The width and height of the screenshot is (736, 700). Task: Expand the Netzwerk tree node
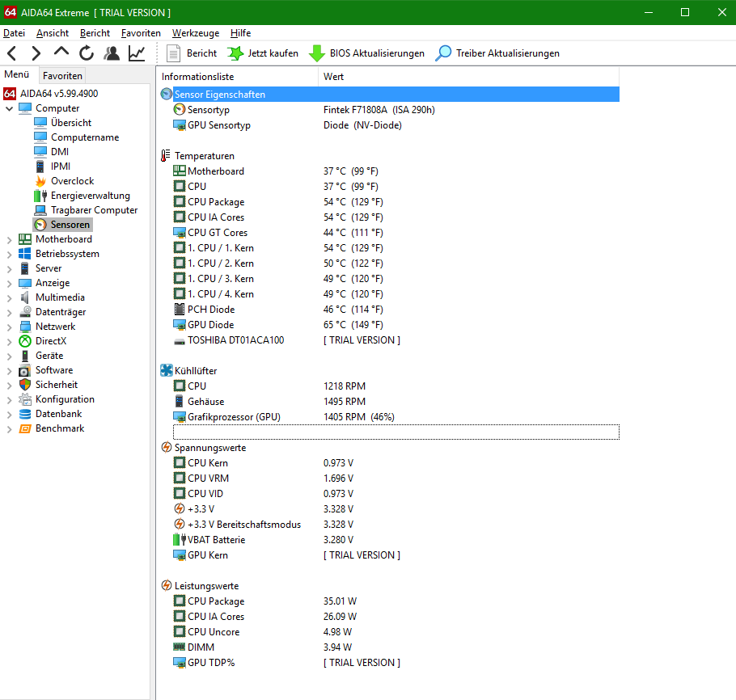pyautogui.click(x=10, y=327)
